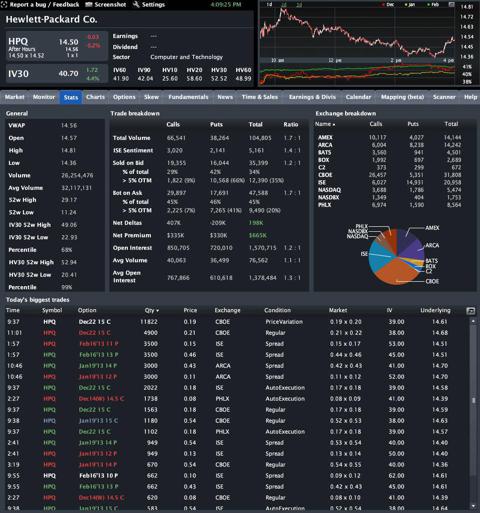
Task: Toggle the Jan series in chart legend
Action: 410,5
